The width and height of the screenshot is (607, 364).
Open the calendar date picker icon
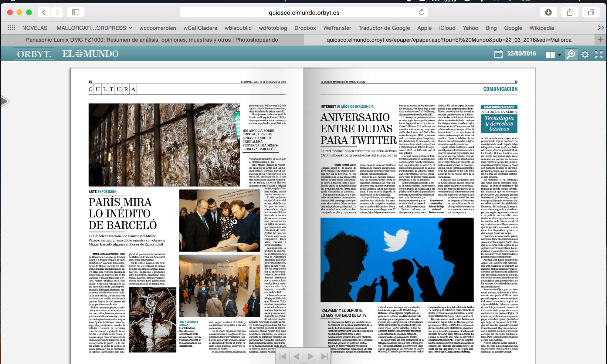[498, 54]
